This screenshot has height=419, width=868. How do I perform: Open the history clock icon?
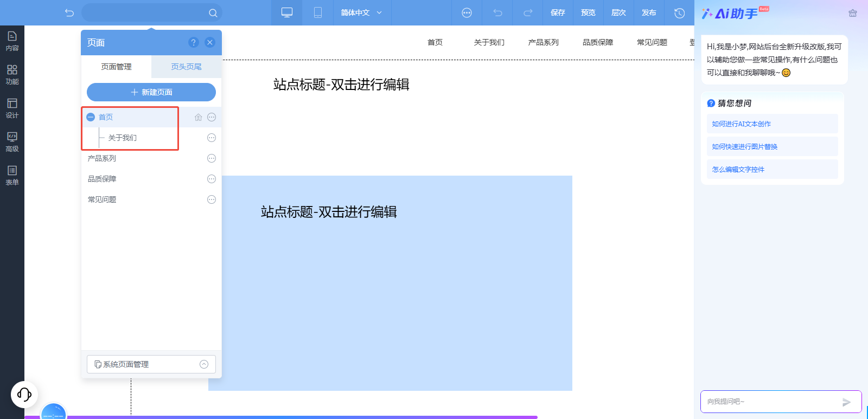pyautogui.click(x=679, y=13)
